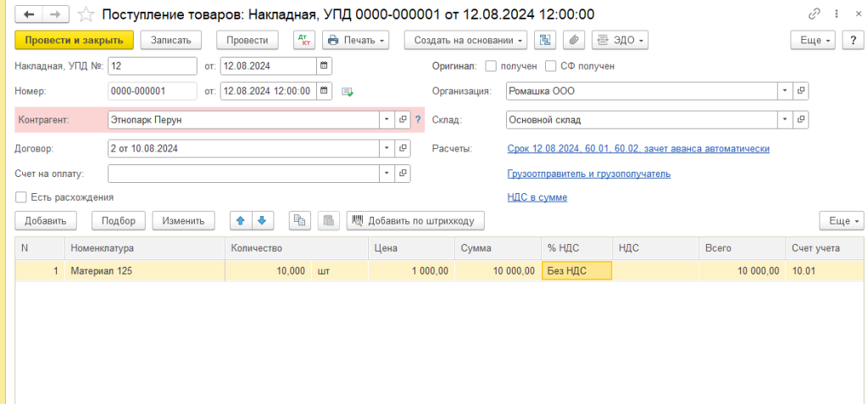The height and width of the screenshot is (404, 868).
Task: Move row down with blue arrow
Action: [262, 220]
